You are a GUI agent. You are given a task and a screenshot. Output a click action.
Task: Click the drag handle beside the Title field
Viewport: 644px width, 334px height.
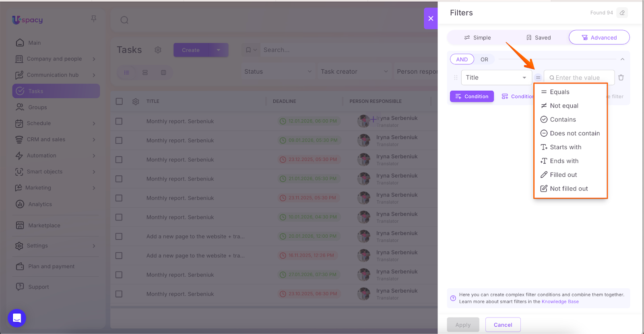click(x=456, y=78)
